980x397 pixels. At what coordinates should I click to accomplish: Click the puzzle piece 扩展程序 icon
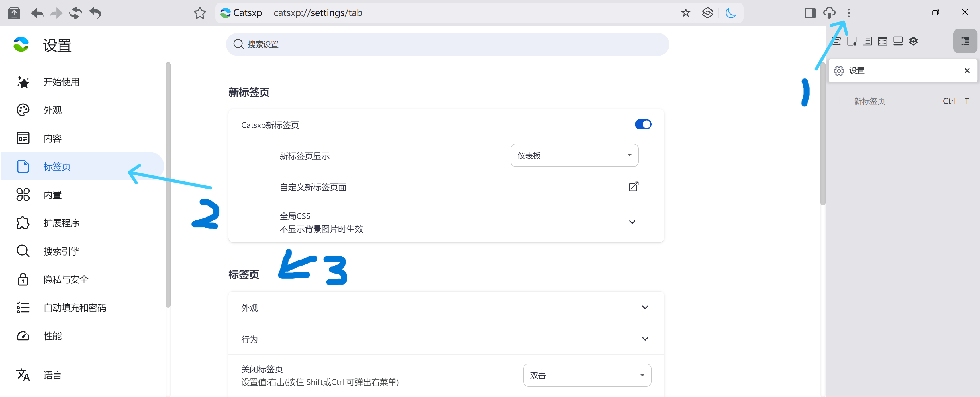click(23, 223)
